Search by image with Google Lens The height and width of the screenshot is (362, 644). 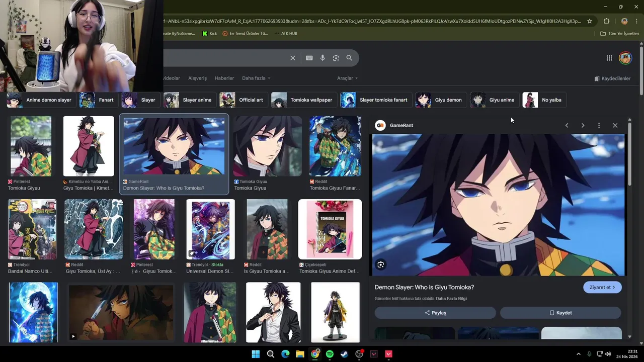click(x=336, y=58)
